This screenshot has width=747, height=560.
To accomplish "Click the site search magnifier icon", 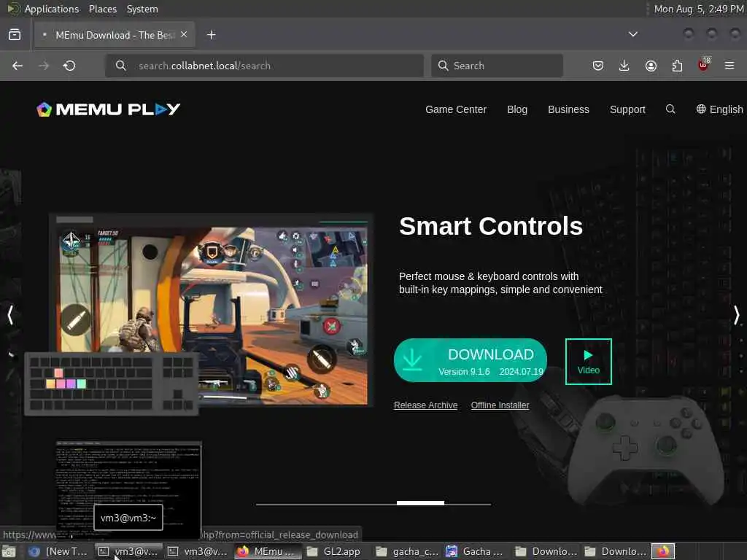I will point(670,109).
